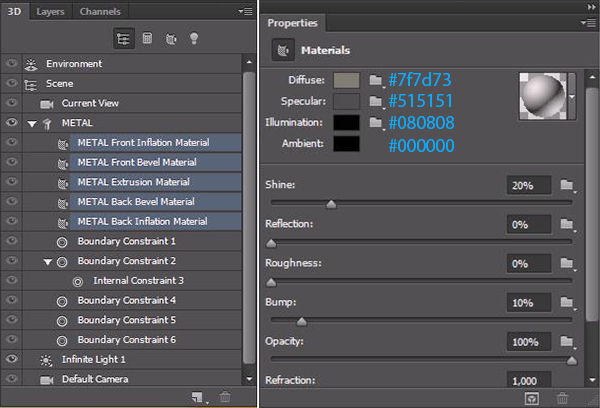
Task: Select the Default Camera item
Action: click(x=95, y=379)
